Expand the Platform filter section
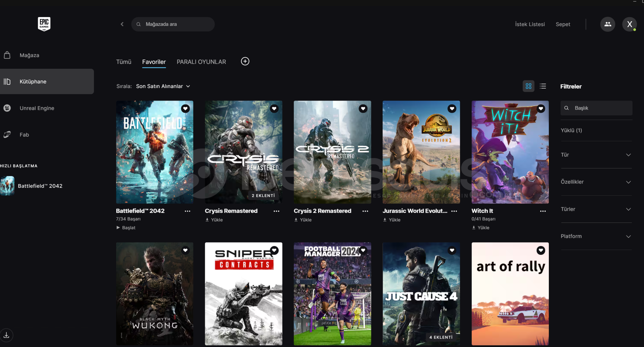 point(596,236)
